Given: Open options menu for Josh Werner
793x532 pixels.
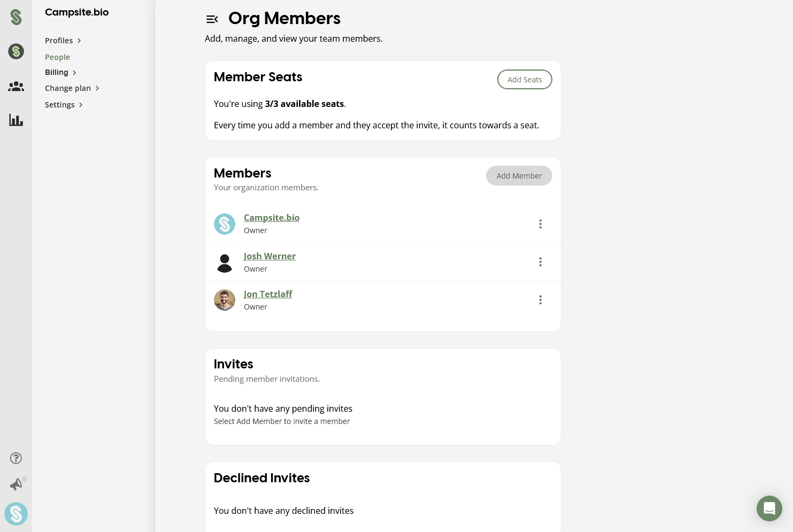Looking at the screenshot, I should (540, 262).
